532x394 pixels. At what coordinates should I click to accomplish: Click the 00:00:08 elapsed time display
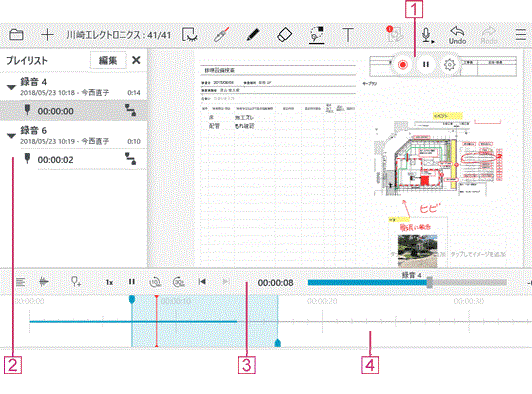click(276, 283)
